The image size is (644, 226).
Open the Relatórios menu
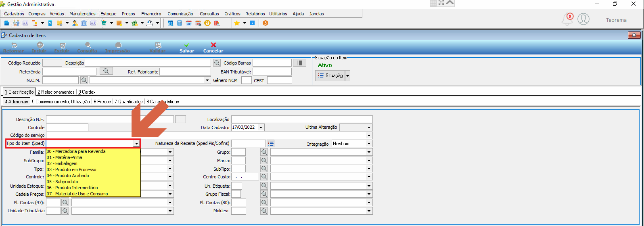(255, 14)
